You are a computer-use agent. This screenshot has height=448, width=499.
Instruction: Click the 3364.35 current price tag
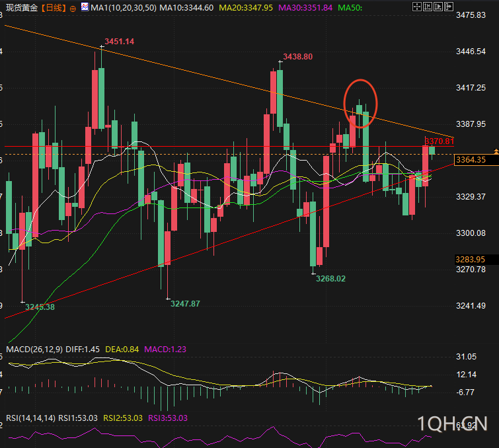coord(476,160)
